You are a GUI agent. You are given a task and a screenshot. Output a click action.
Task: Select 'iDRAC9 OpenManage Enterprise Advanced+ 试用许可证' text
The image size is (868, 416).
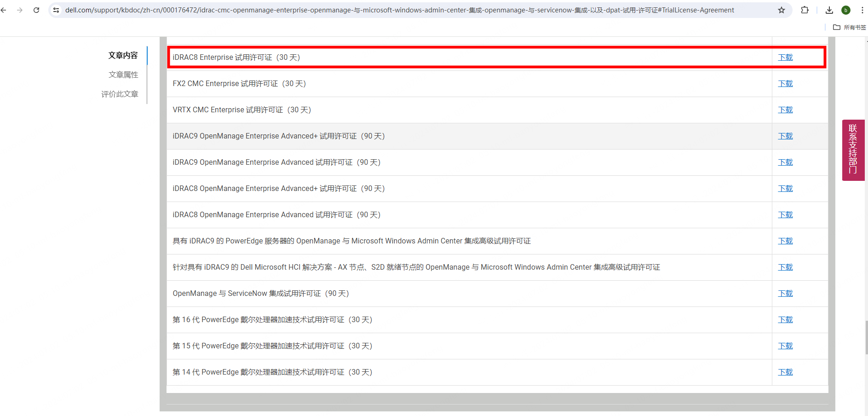264,136
